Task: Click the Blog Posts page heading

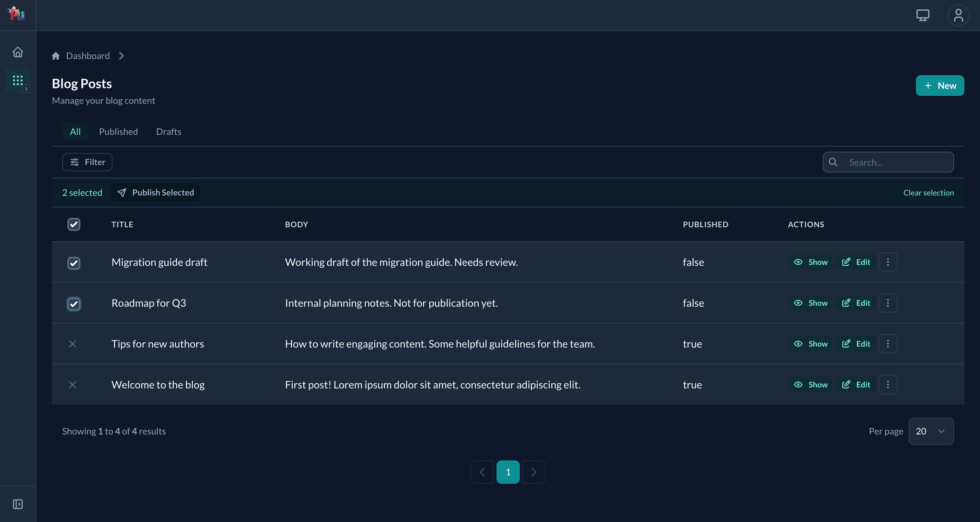Action: pyautogui.click(x=82, y=83)
